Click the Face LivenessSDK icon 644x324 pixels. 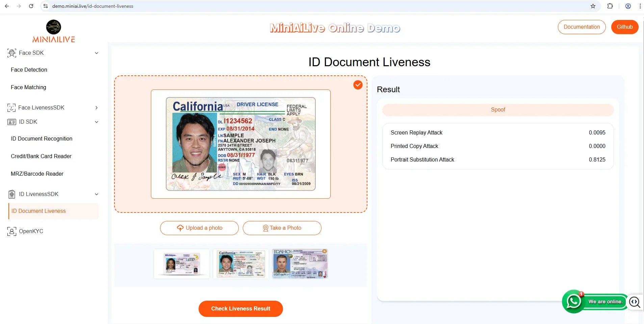pos(11,107)
